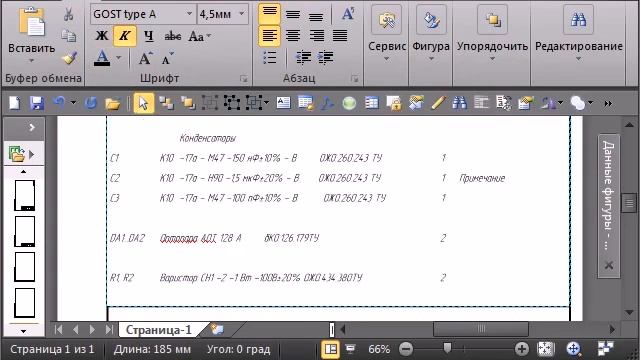Toggle bulleted list

click(269, 58)
